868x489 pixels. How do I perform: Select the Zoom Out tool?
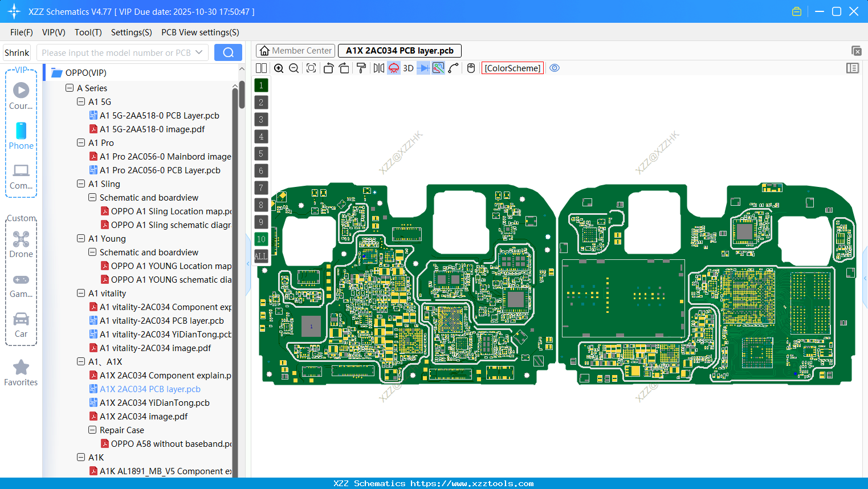[294, 68]
